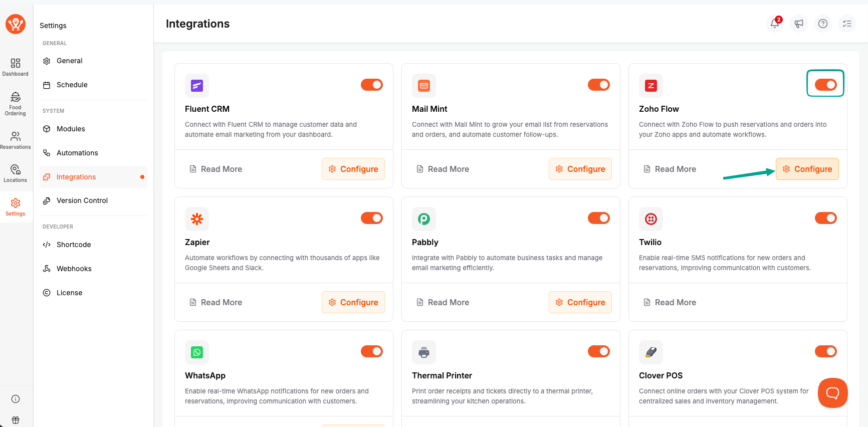868x427 pixels.
Task: Click the Mail Mint logo icon
Action: point(424,86)
